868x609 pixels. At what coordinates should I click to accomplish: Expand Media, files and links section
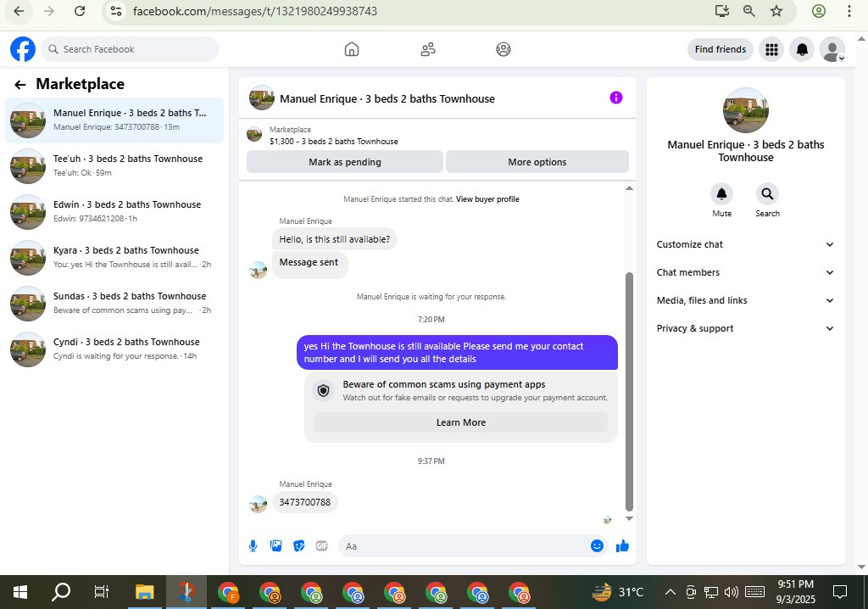(x=745, y=300)
